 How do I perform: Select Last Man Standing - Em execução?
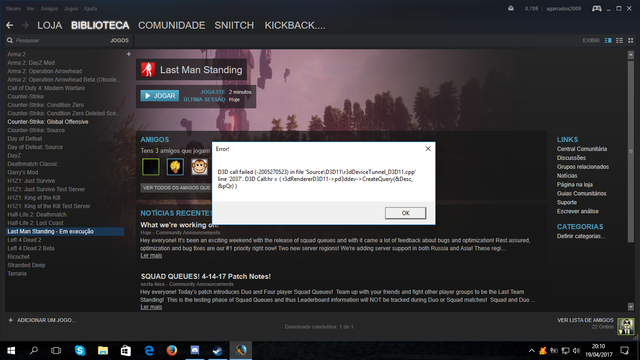click(64, 231)
